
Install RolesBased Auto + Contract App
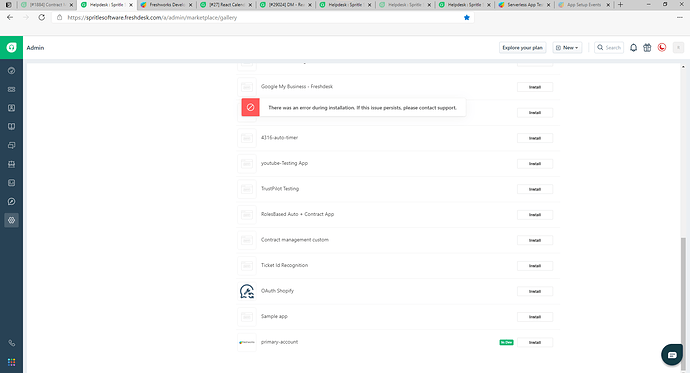[535, 215]
